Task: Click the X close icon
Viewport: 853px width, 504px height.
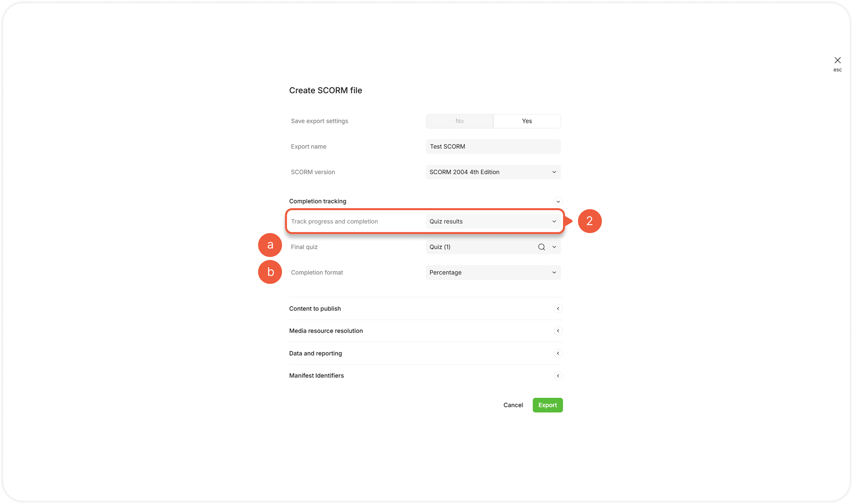Action: point(837,60)
